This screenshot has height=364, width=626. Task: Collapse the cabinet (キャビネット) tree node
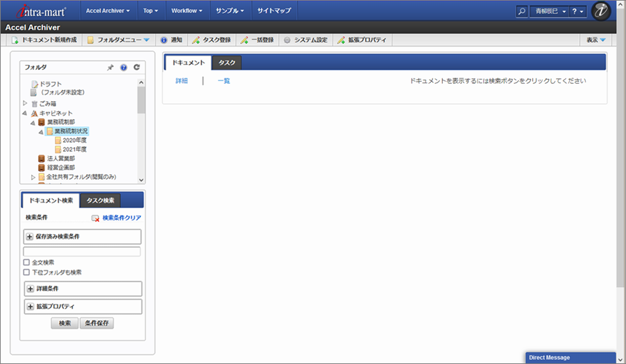click(x=25, y=113)
